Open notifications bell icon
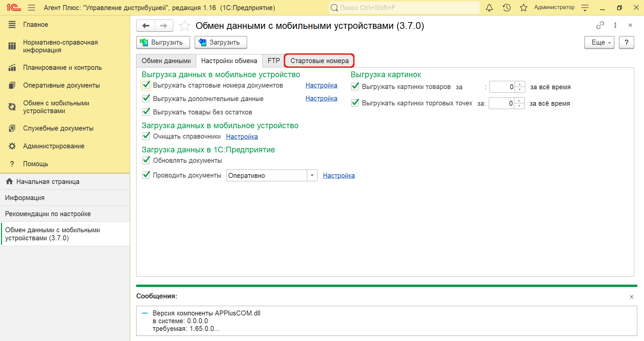Image resolution: width=644 pixels, height=341 pixels. tap(489, 7)
